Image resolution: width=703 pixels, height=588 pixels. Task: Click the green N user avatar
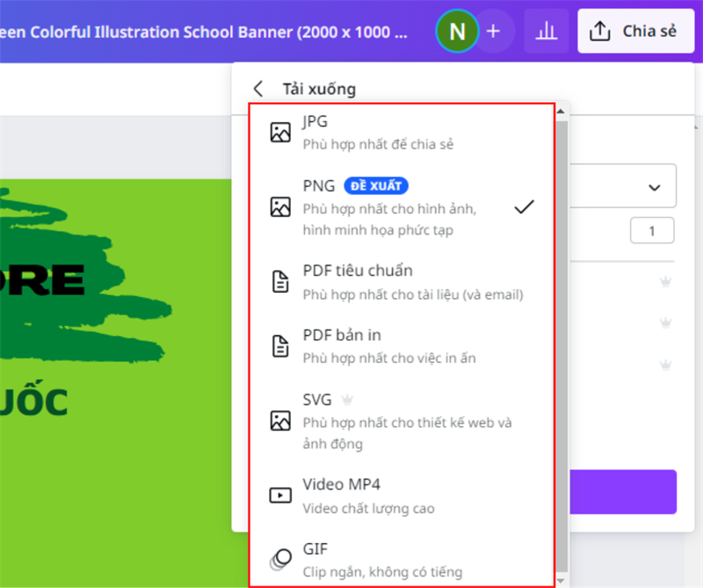[x=457, y=32]
